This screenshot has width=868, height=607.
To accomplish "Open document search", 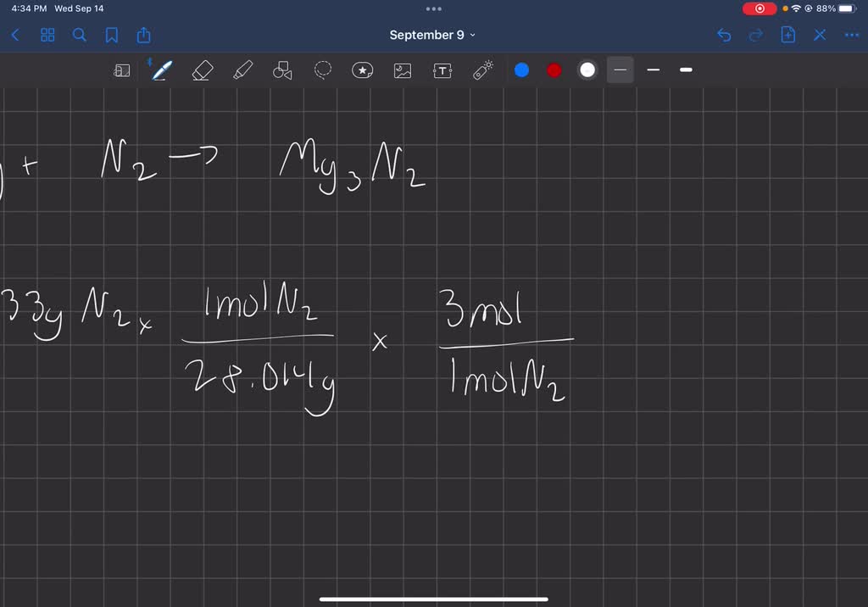I will [x=79, y=36].
